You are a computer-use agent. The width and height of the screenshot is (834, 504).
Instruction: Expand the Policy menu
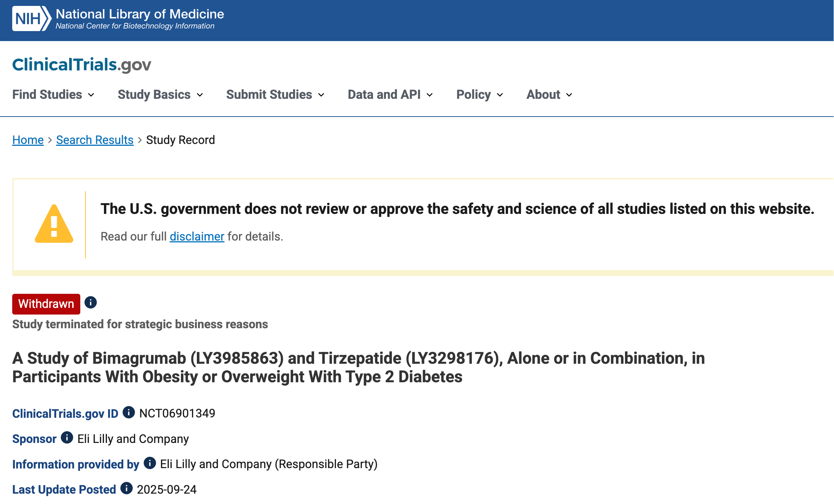click(x=480, y=94)
